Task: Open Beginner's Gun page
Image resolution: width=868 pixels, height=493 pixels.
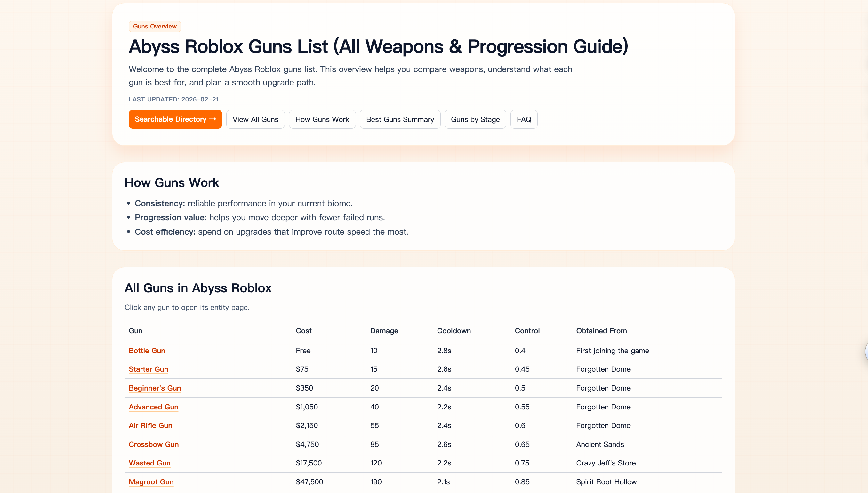Action: [x=155, y=388]
